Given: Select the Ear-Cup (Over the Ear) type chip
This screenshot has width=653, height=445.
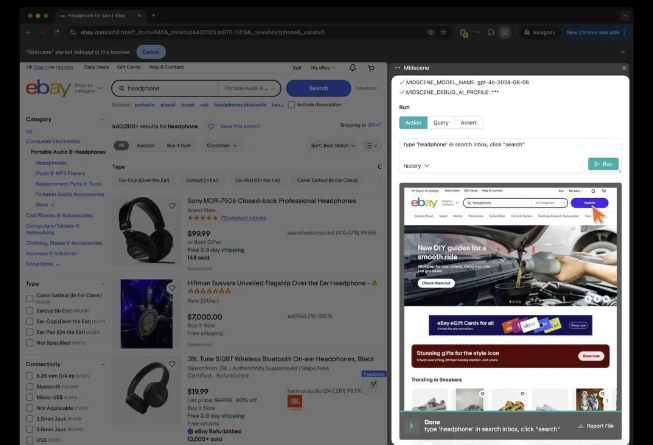Looking at the screenshot, I should (144, 180).
